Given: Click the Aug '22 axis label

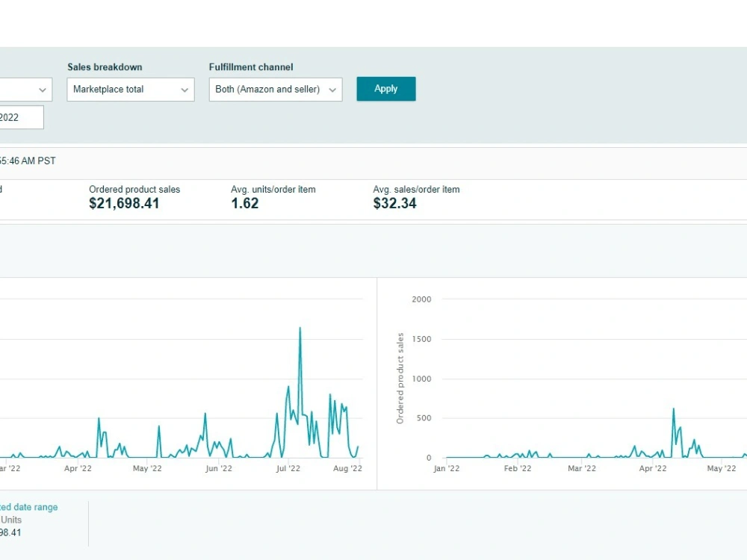Looking at the screenshot, I should [x=348, y=468].
